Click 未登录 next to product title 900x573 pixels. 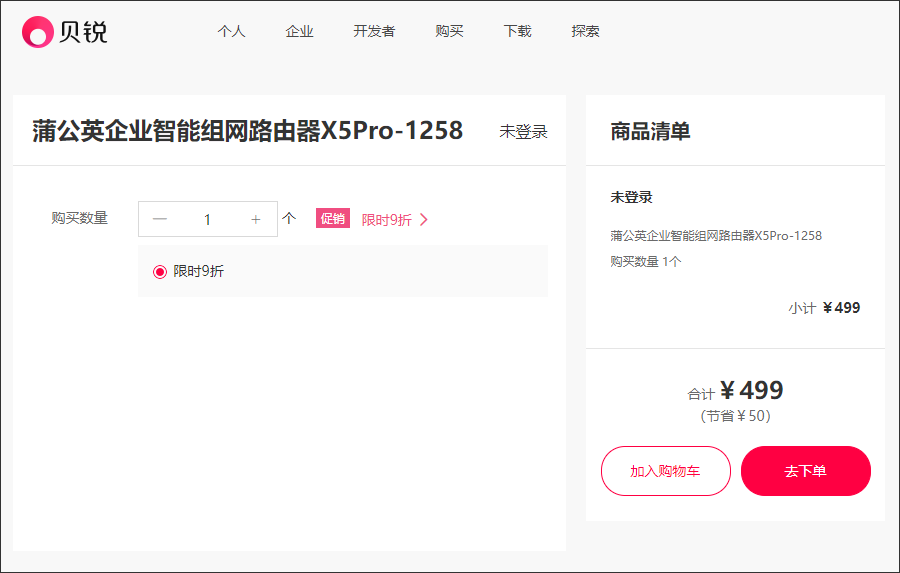click(x=523, y=131)
